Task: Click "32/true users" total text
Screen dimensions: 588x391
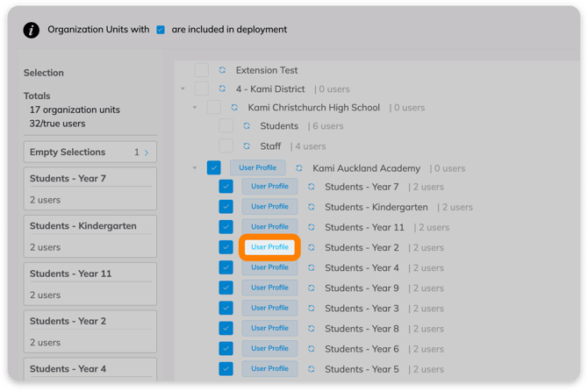Action: (x=57, y=124)
